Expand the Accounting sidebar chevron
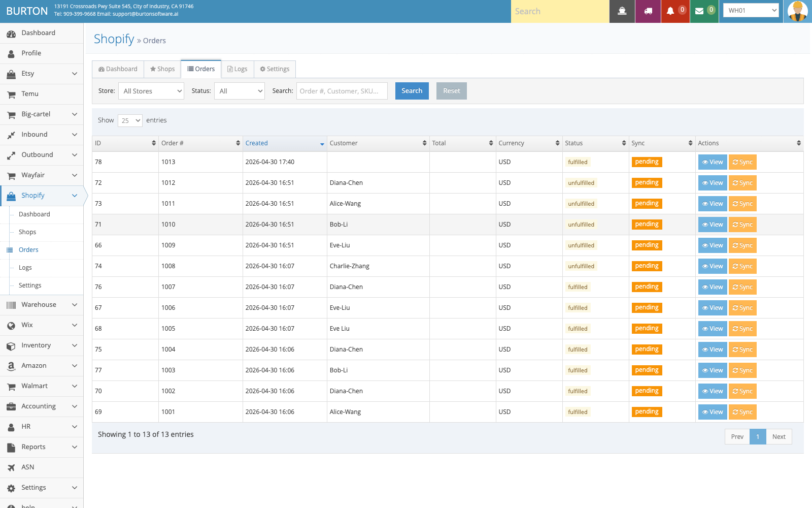Image resolution: width=812 pixels, height=508 pixels. pyautogui.click(x=75, y=406)
